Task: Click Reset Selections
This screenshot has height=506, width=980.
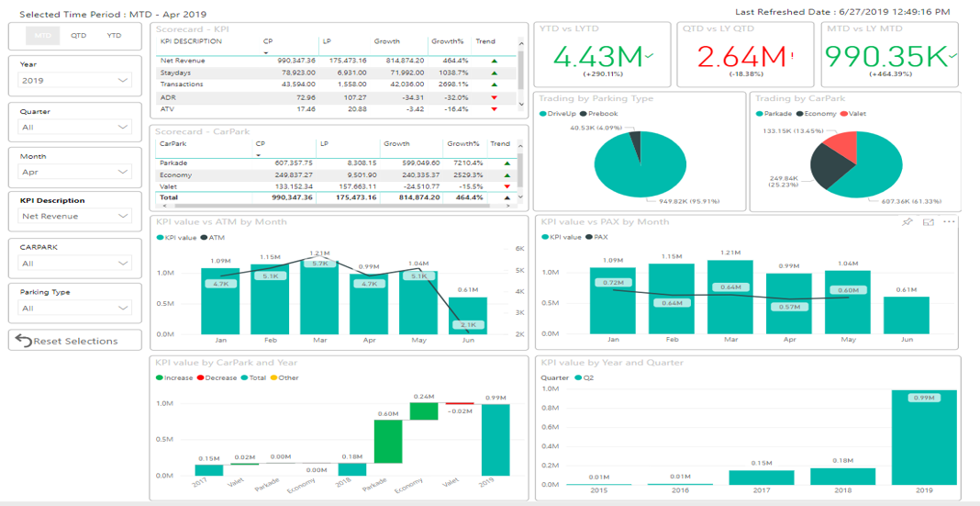Action: pos(75,341)
